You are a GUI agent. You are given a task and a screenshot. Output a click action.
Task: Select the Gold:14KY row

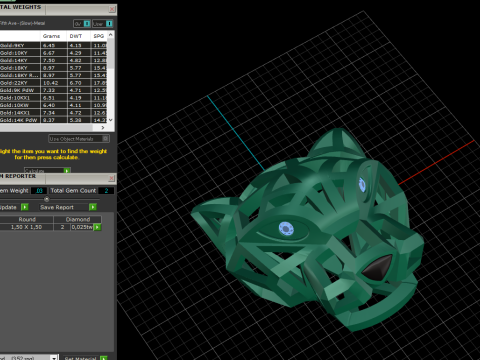click(53, 60)
